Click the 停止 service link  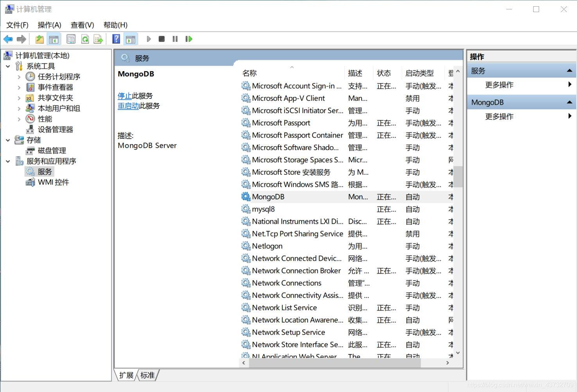pos(125,96)
